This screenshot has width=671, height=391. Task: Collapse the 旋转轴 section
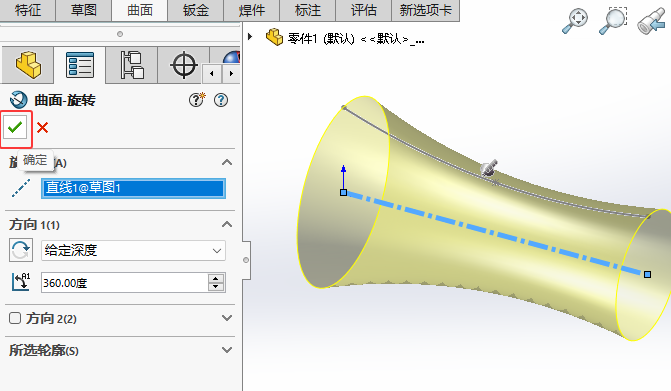point(227,163)
